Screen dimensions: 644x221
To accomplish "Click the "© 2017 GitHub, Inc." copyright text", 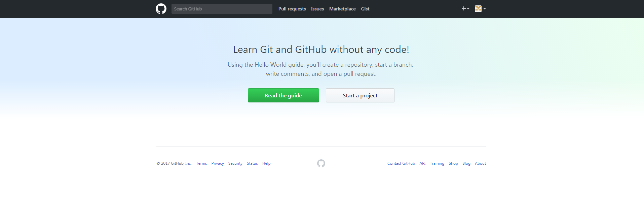I will (174, 163).
